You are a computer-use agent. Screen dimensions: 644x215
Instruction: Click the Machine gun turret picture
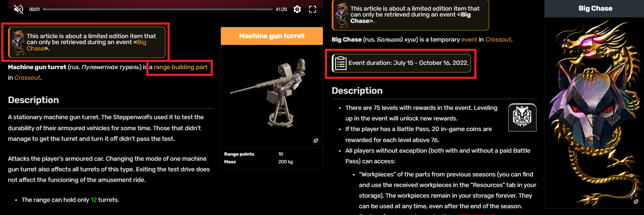272,94
